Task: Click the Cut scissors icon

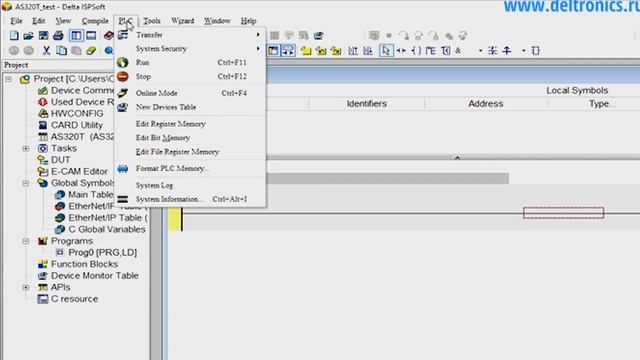Action: point(47,51)
